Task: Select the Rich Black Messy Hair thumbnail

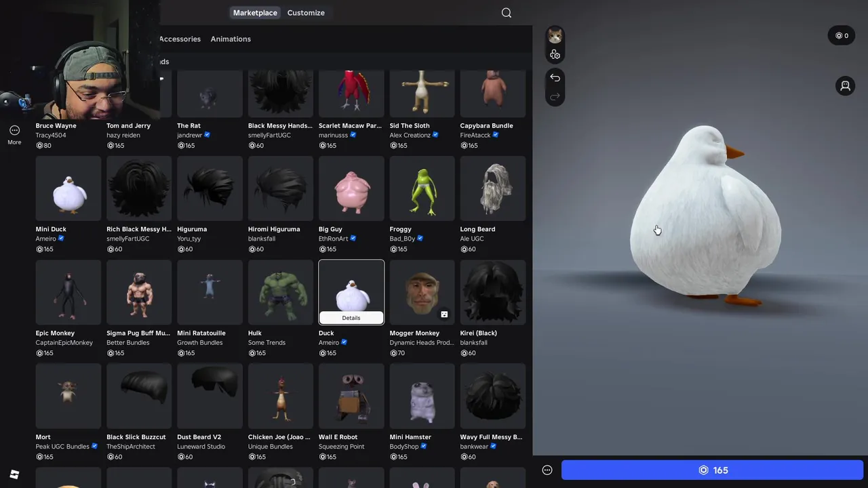Action: (139, 189)
